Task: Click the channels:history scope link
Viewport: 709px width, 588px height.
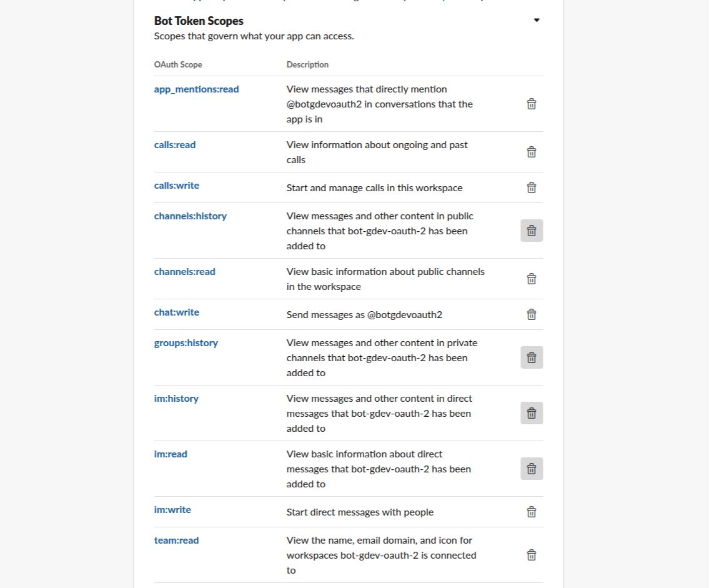Action: coord(191,216)
